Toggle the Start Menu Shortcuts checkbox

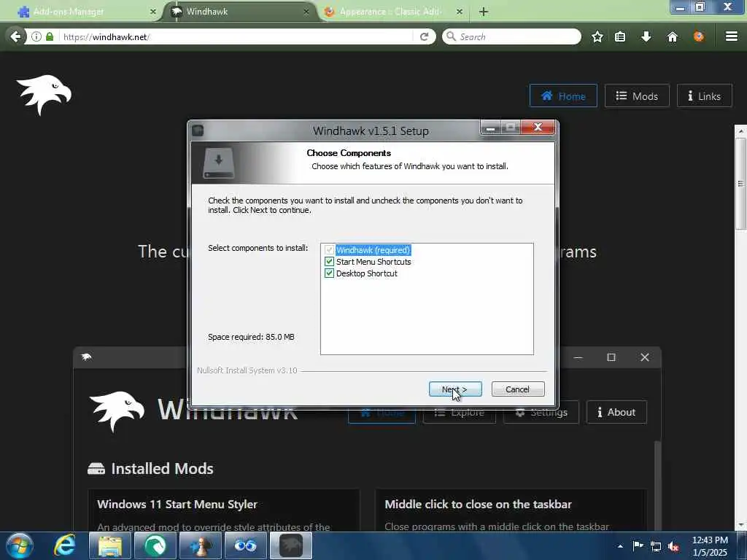(329, 262)
